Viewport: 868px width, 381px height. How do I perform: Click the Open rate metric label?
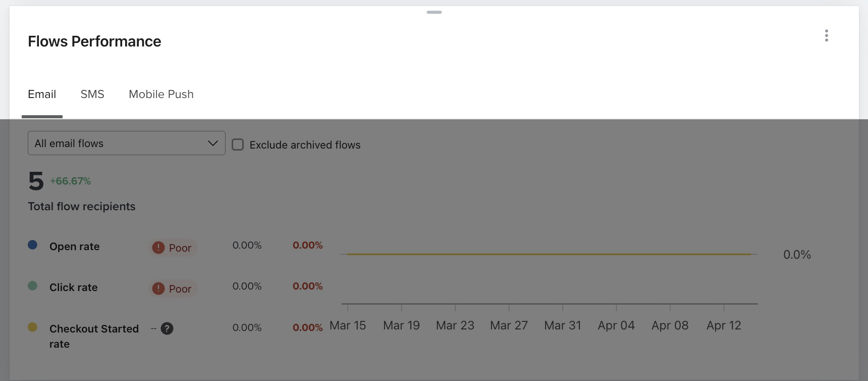(75, 247)
